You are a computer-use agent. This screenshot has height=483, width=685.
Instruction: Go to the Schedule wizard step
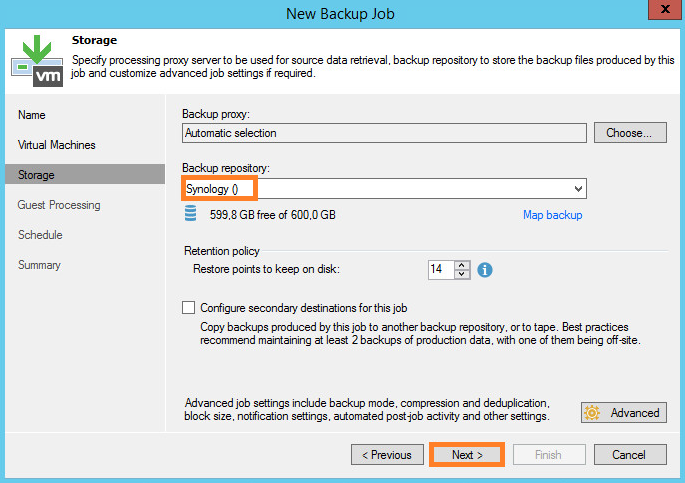point(40,235)
